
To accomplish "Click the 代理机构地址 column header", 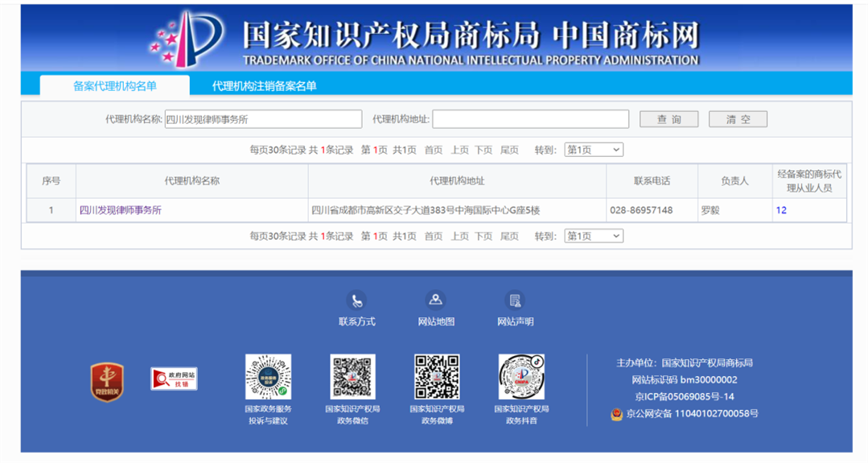I will [457, 180].
